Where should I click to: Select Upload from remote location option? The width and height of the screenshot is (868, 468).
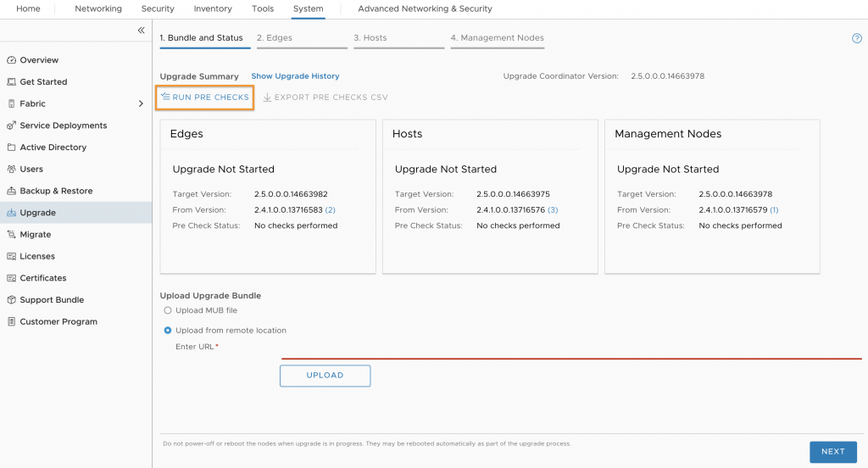tap(168, 330)
